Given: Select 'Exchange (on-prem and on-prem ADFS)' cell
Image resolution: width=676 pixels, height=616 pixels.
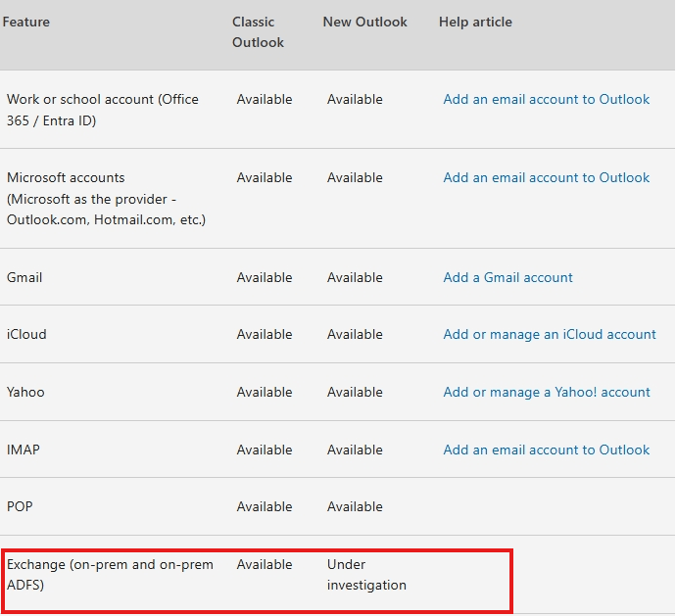Looking at the screenshot, I should [x=110, y=575].
